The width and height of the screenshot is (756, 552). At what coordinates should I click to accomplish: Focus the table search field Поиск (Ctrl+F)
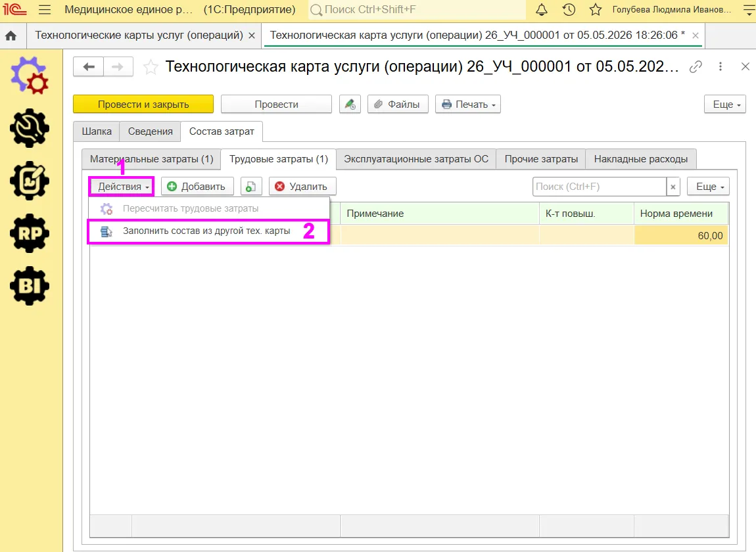coord(600,187)
